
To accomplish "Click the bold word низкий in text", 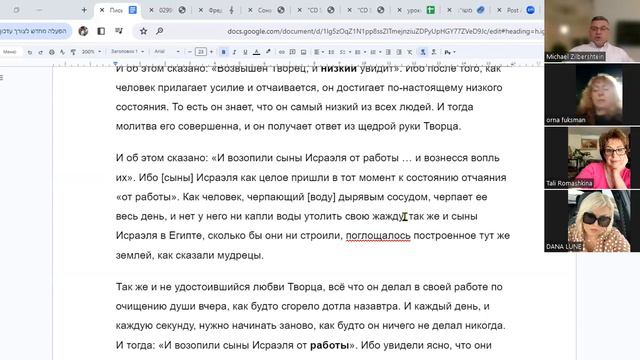I will coord(339,69).
